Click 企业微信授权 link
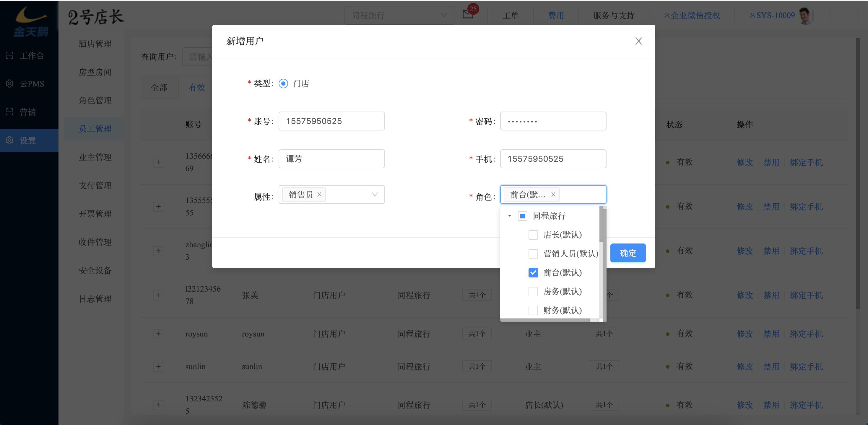The width and height of the screenshot is (868, 425). click(x=692, y=15)
